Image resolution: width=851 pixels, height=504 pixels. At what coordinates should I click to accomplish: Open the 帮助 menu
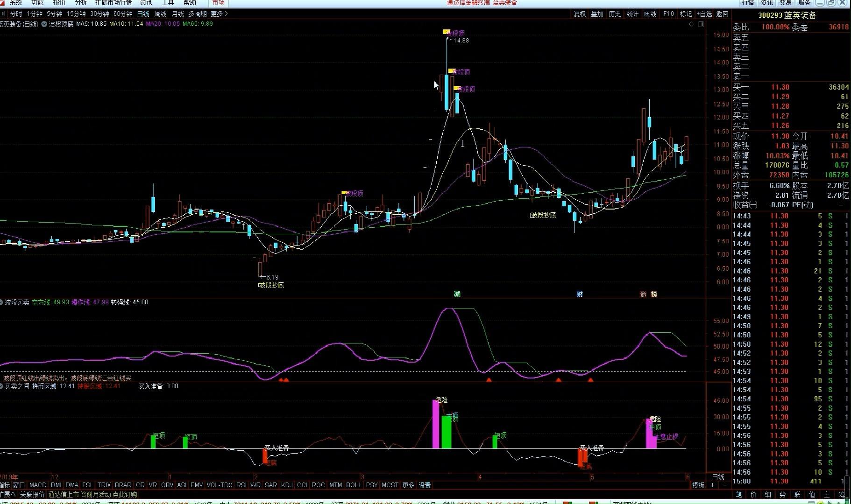click(190, 3)
